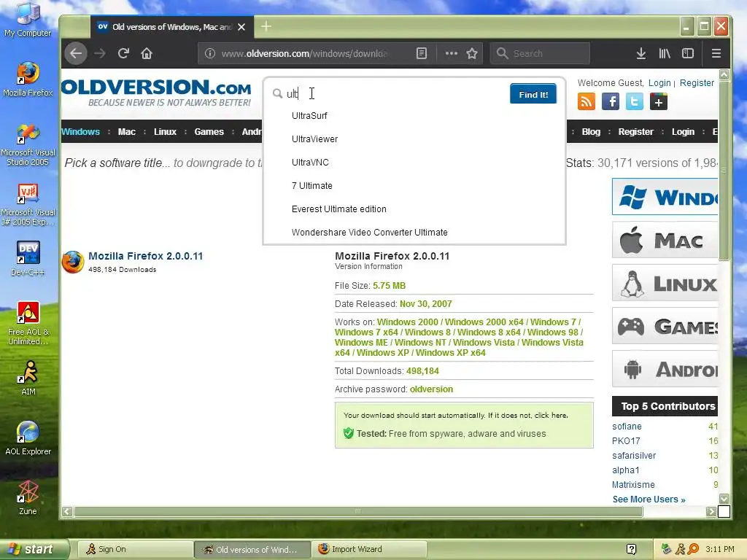Screen dimensions: 747x560
Task: Click the RSS feed icon
Action: (x=587, y=101)
